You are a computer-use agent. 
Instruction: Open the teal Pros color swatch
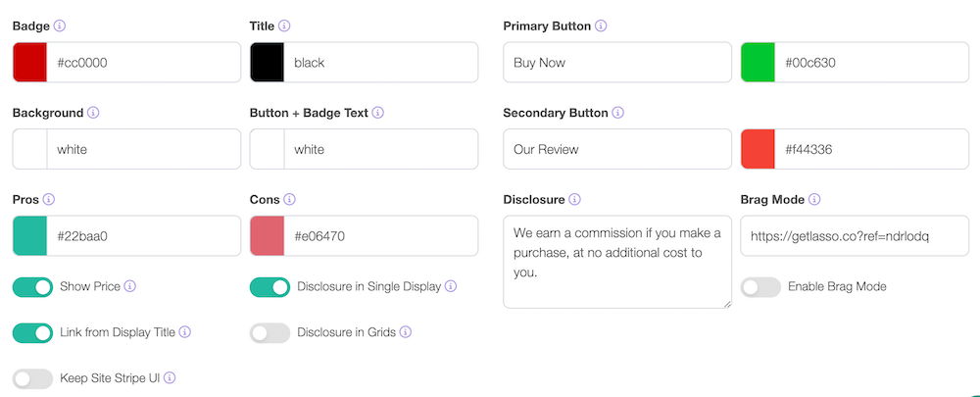pyautogui.click(x=30, y=235)
